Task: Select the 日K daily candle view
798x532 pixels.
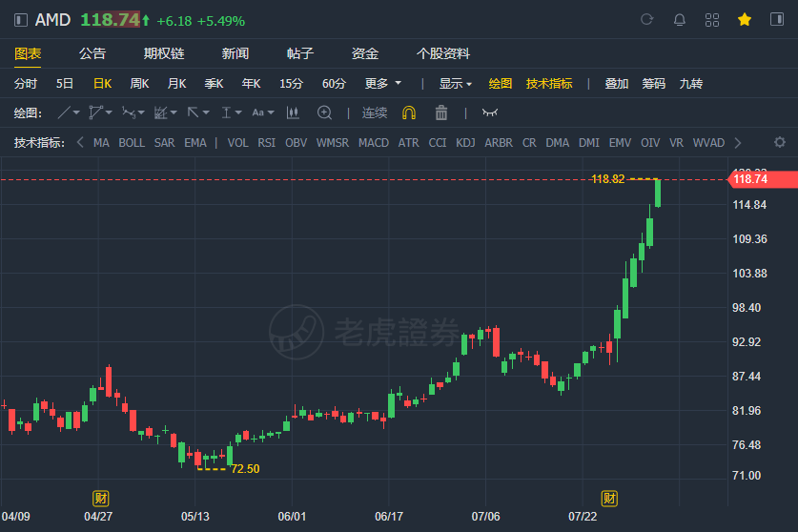Action: pyautogui.click(x=102, y=84)
